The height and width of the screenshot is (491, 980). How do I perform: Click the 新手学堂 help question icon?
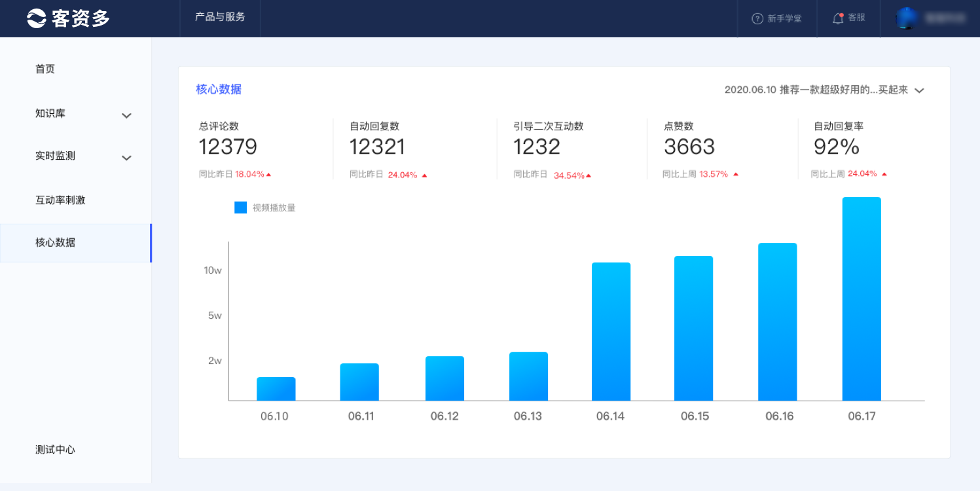click(757, 18)
